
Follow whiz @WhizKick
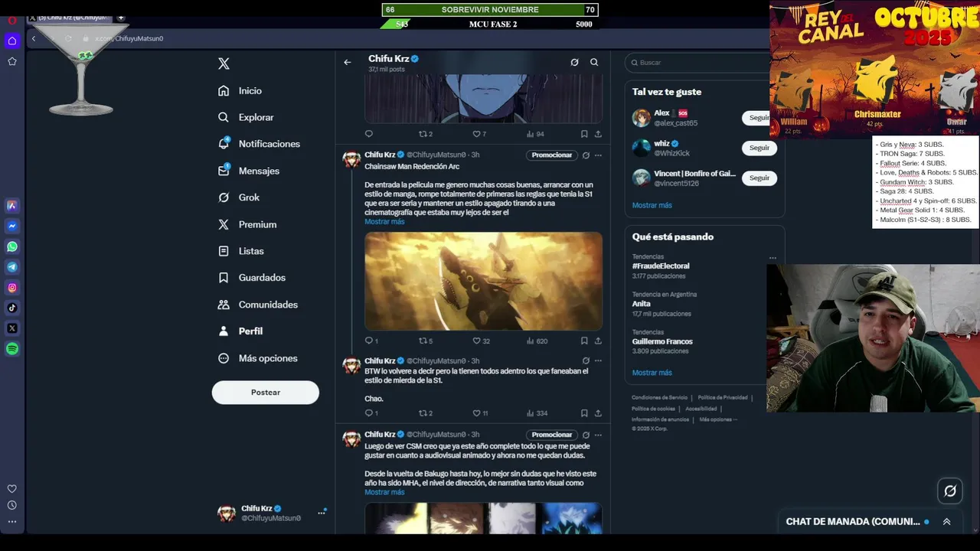coord(759,148)
